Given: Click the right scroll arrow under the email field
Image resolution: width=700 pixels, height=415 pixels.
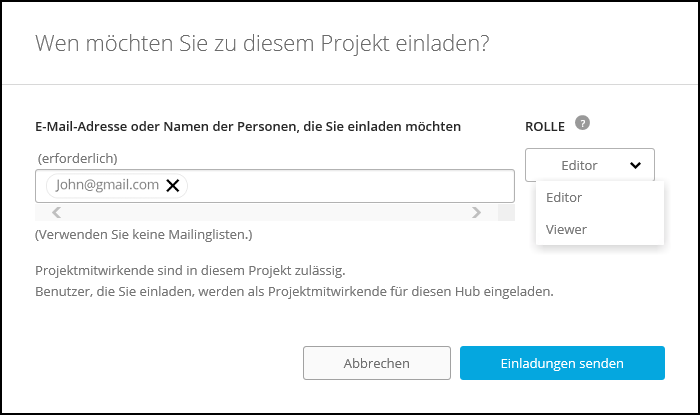Looking at the screenshot, I should coord(477,212).
